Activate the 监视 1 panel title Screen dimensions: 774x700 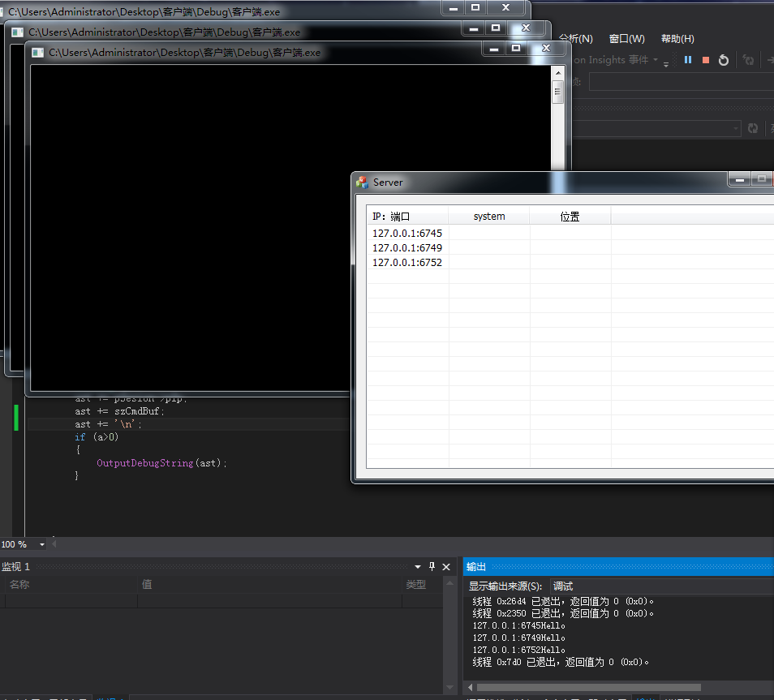(15, 567)
